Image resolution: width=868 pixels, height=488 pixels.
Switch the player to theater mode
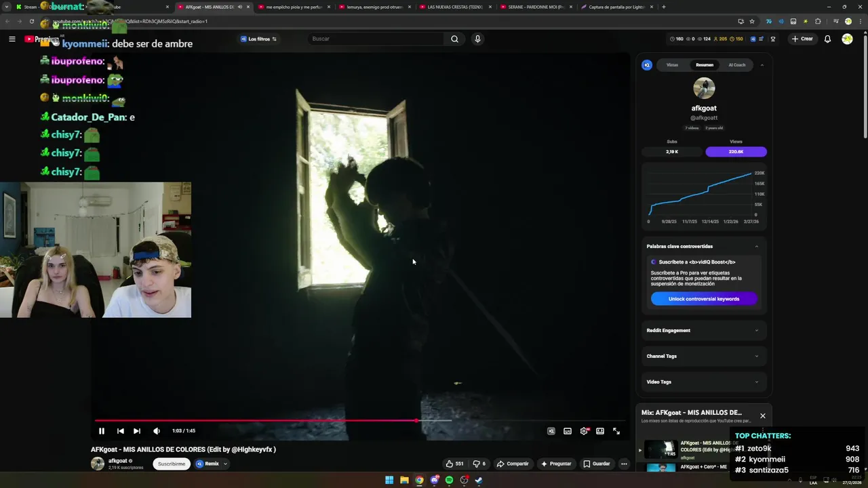point(600,431)
